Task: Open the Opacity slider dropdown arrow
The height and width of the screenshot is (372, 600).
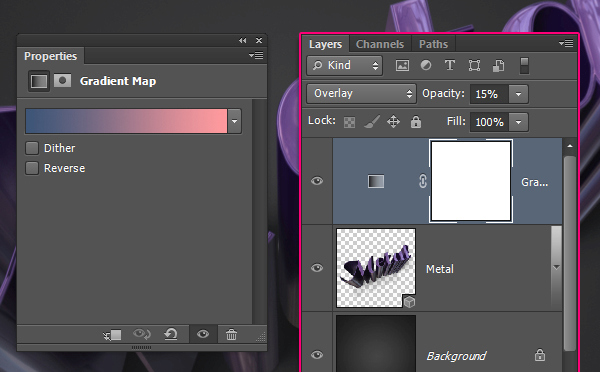Action: (518, 94)
